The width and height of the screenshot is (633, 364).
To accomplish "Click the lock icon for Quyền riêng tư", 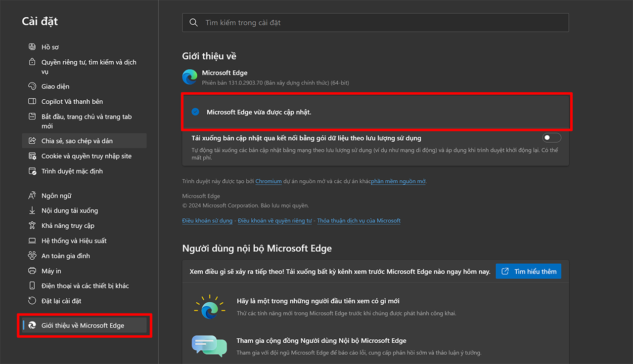I will [32, 62].
